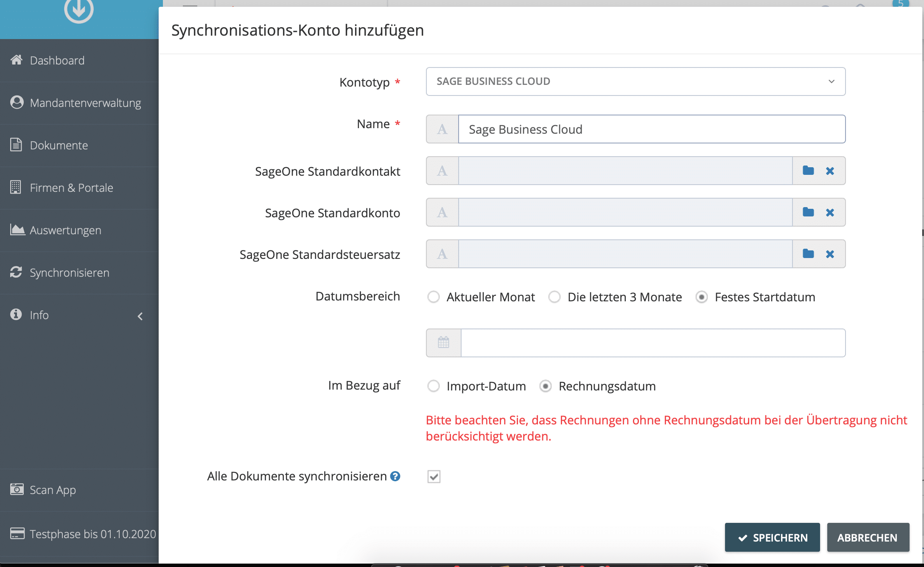Browse folder for SageOne Standardsteuersatz
Viewport: 924px width, 567px height.
point(808,254)
